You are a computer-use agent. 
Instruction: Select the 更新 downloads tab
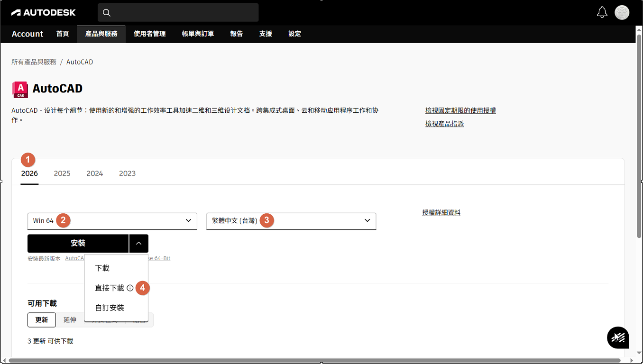(42, 320)
